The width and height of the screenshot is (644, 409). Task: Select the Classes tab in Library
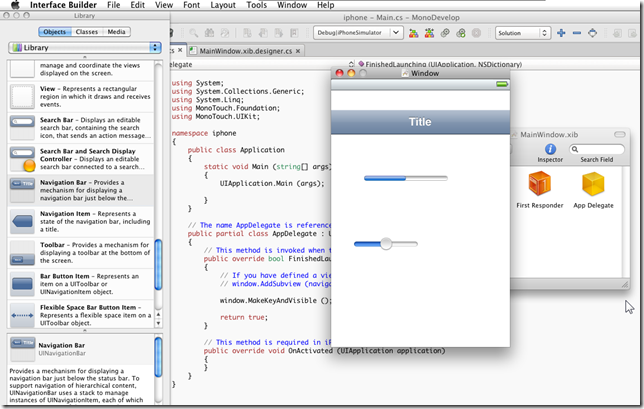(87, 32)
